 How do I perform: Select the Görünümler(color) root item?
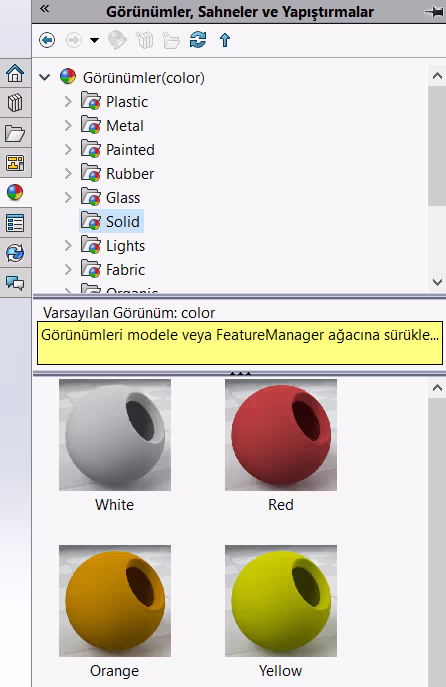click(x=144, y=78)
